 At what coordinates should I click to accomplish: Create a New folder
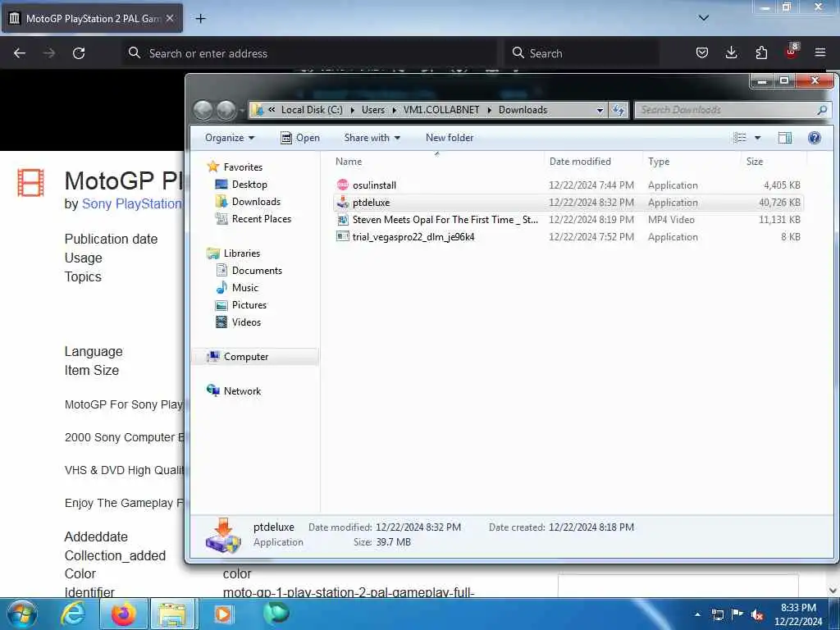(x=450, y=138)
